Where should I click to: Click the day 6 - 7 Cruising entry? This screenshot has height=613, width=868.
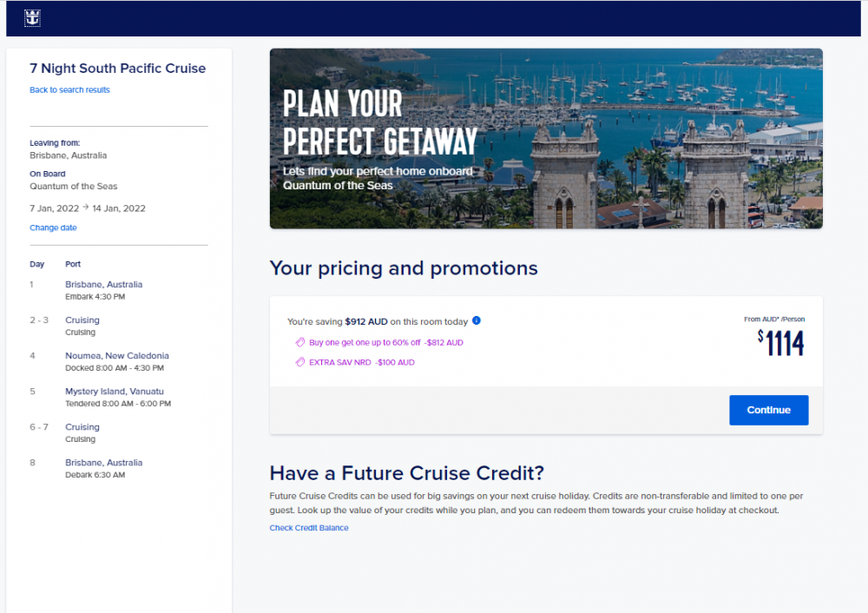[x=82, y=427]
